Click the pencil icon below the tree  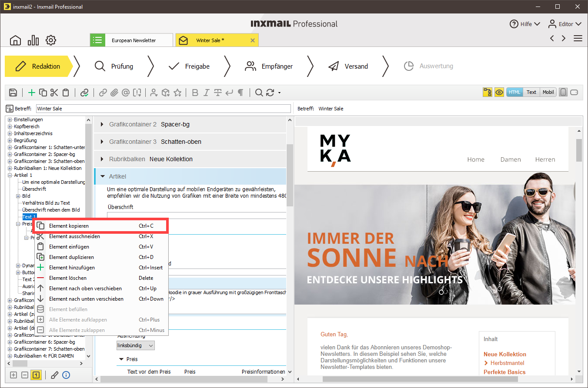tap(54, 375)
